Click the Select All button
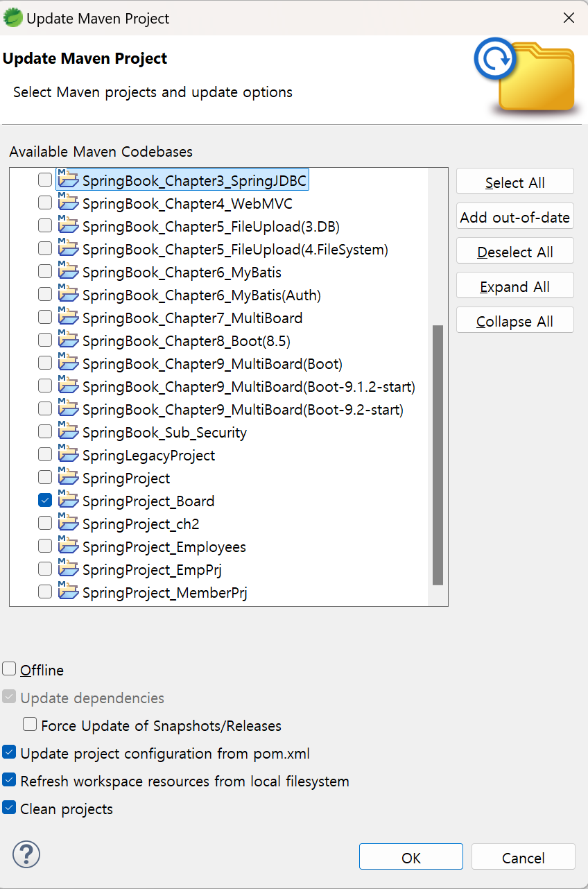 [515, 182]
